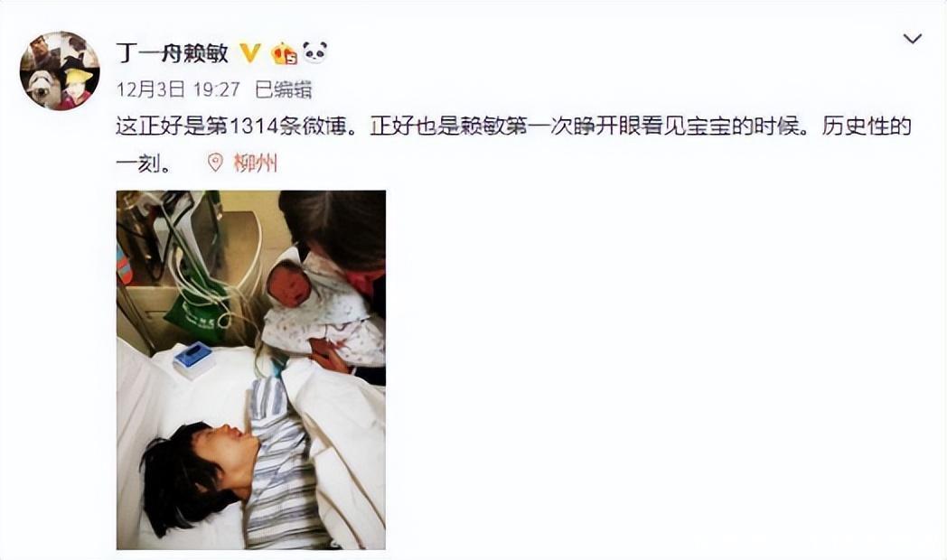Click the location pin icon
Viewport: 947px width, 560px height.
(215, 163)
